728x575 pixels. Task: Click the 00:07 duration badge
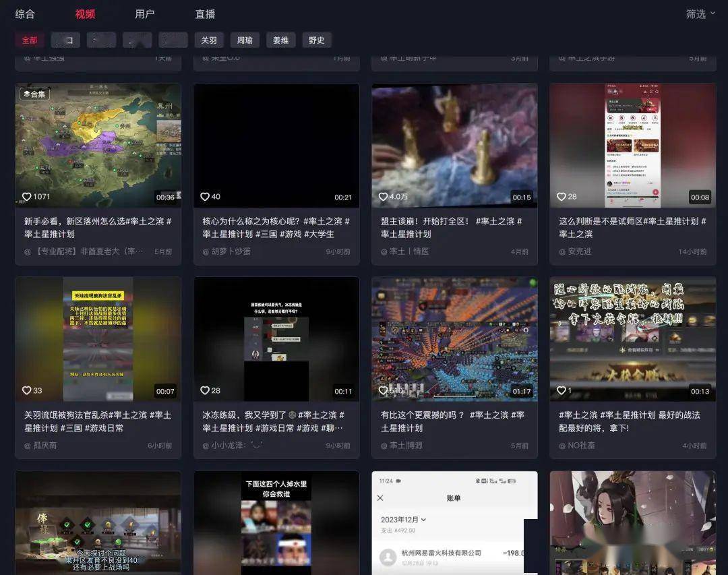165,392
